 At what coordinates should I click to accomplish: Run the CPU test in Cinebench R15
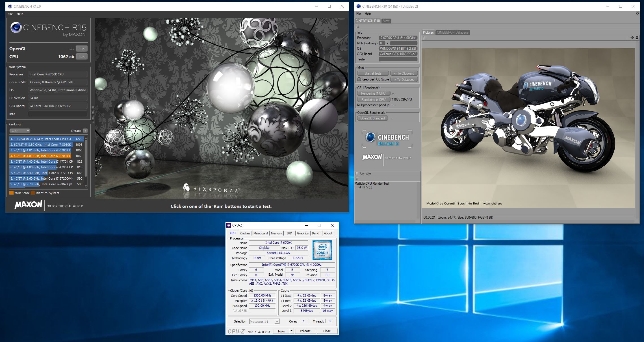pos(81,57)
